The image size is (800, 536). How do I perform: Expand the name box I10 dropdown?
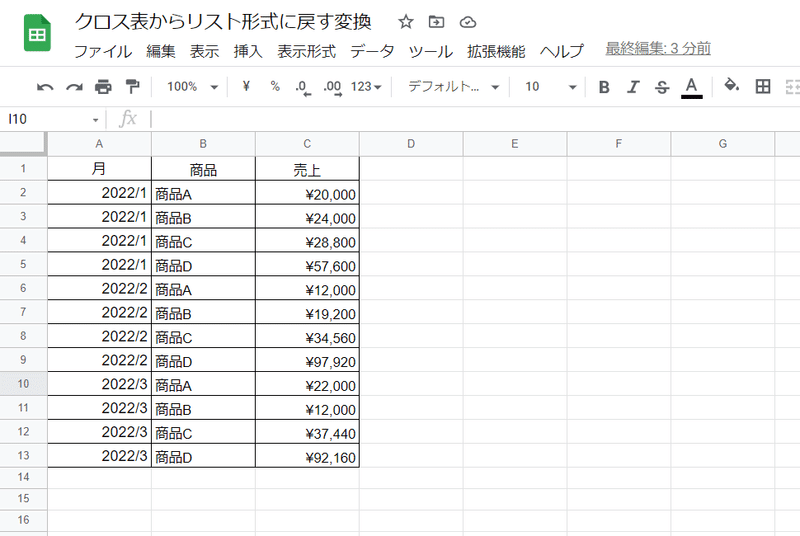click(95, 120)
